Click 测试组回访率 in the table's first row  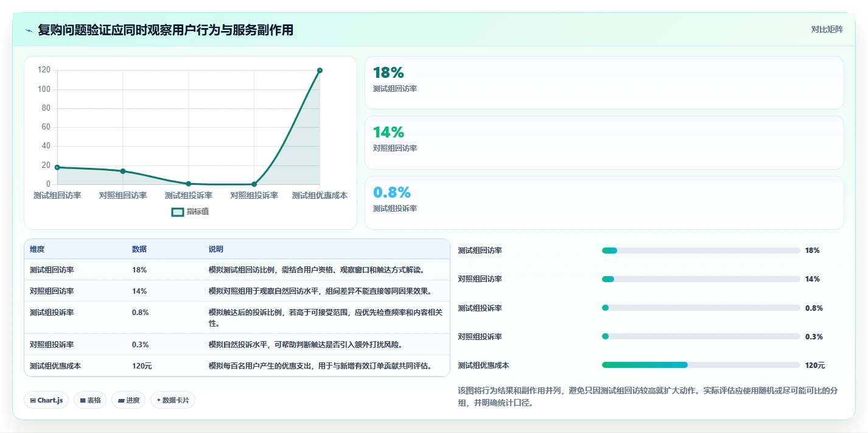[52, 269]
